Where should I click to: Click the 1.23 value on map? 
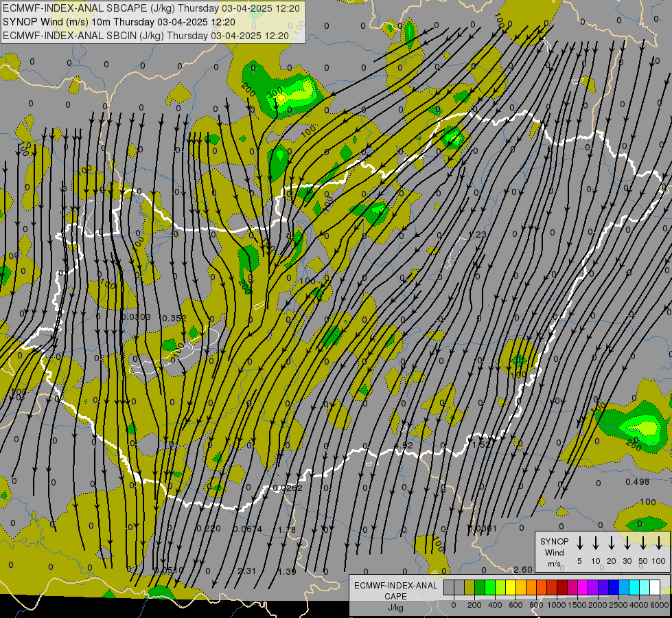pyautogui.click(x=478, y=235)
